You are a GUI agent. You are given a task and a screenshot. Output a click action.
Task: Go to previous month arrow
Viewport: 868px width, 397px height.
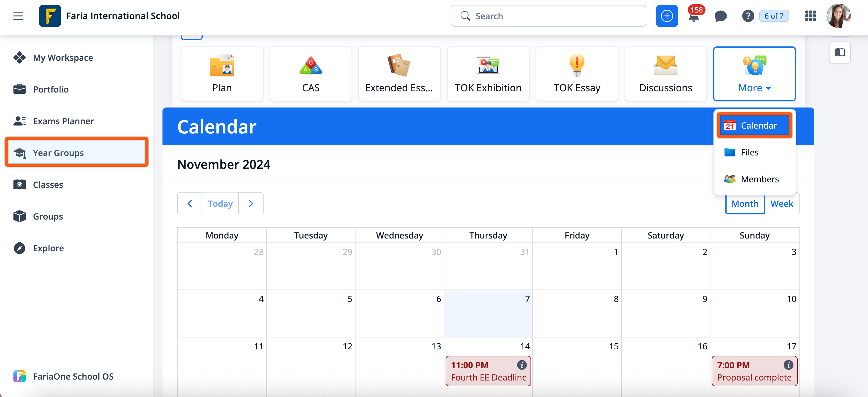point(190,204)
